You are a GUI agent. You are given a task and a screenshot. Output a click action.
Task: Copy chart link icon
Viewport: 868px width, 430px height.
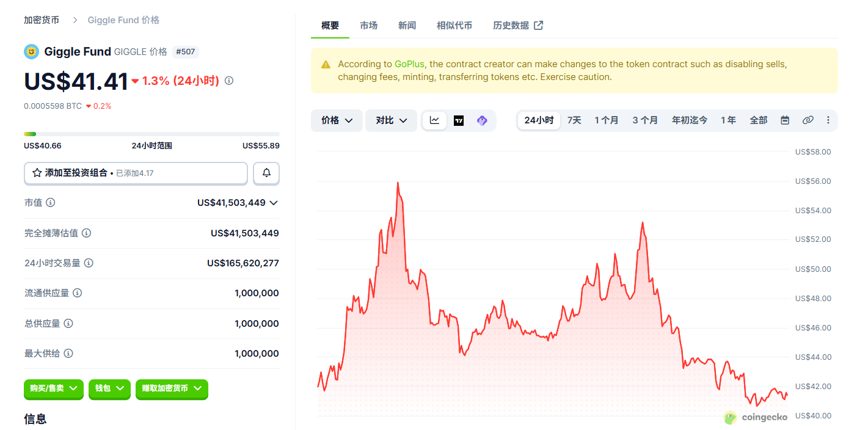tap(808, 120)
